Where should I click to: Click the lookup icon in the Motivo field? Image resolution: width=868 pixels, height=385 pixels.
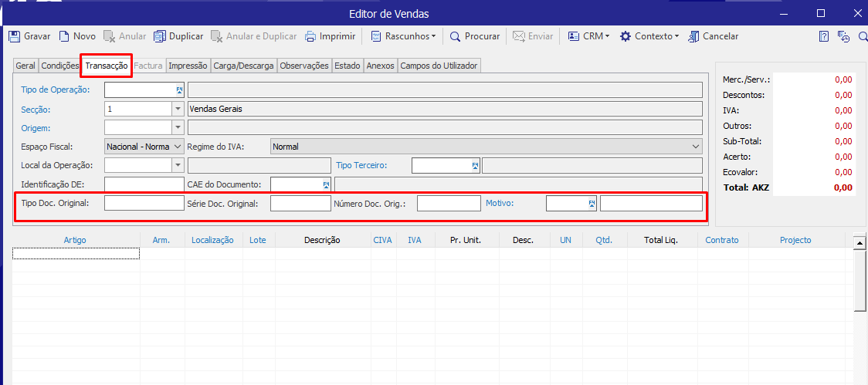pos(592,204)
